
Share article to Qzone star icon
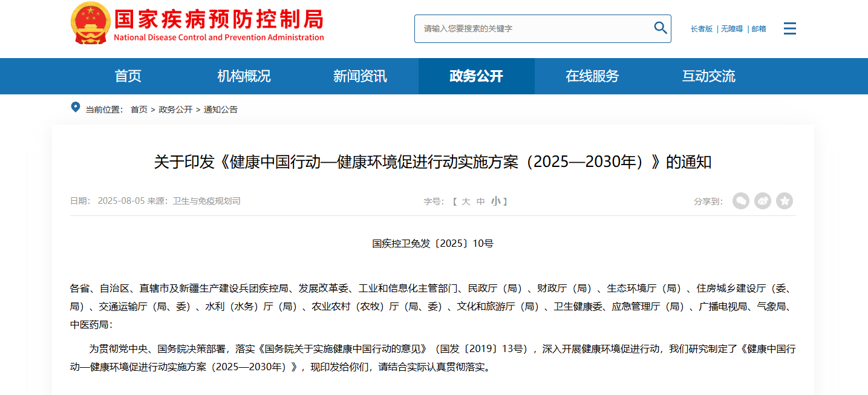click(785, 201)
